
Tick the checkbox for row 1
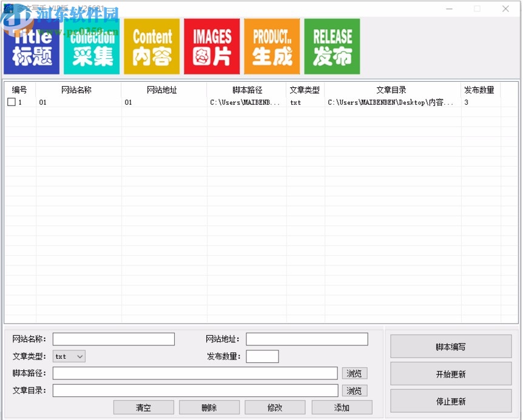coord(12,102)
